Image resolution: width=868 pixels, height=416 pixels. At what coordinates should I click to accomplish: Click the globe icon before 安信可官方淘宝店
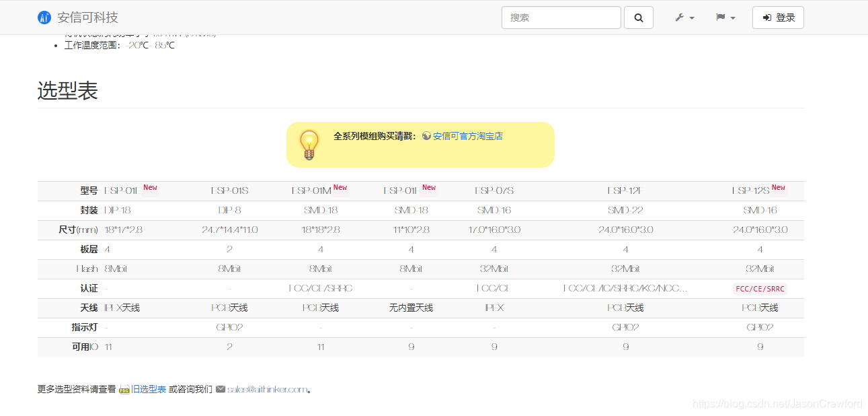426,136
